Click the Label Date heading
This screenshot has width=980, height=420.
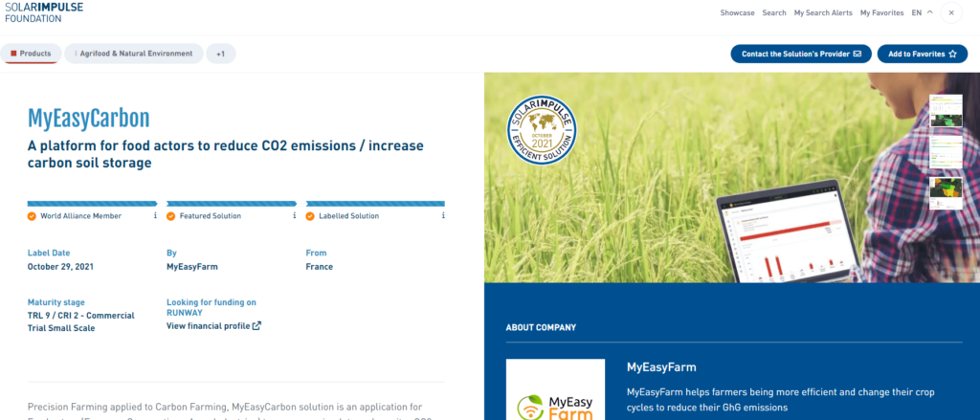tap(49, 253)
